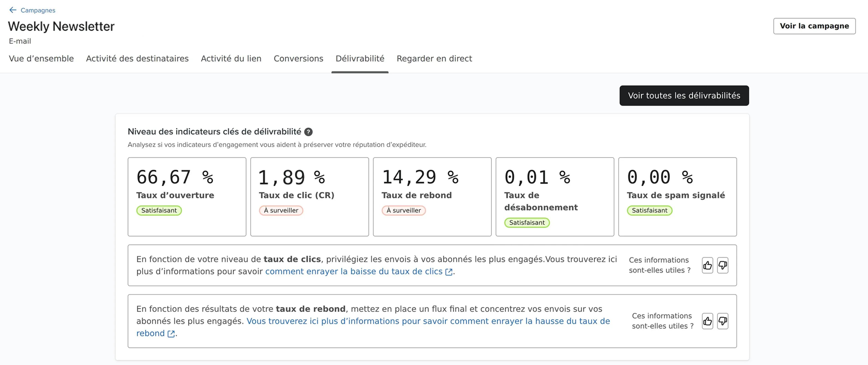
Task: Go to Activité du lien tab
Action: click(231, 59)
